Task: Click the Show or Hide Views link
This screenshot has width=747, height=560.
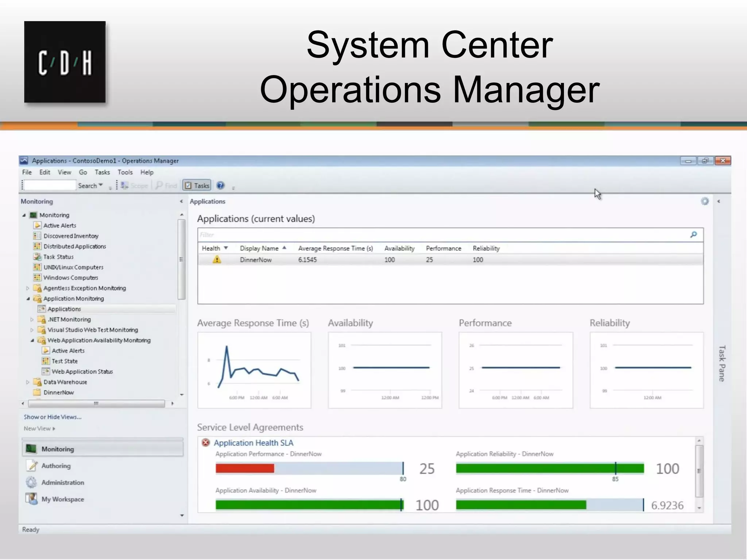Action: pyautogui.click(x=53, y=417)
